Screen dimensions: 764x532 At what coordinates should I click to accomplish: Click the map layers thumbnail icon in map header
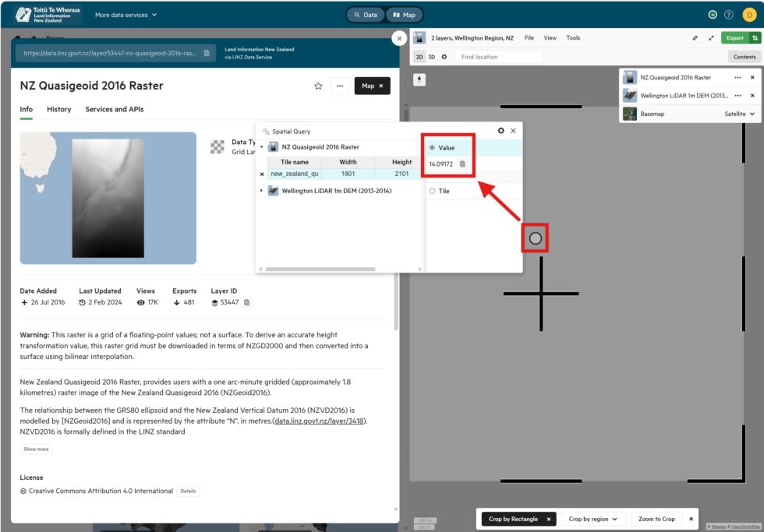[419, 38]
